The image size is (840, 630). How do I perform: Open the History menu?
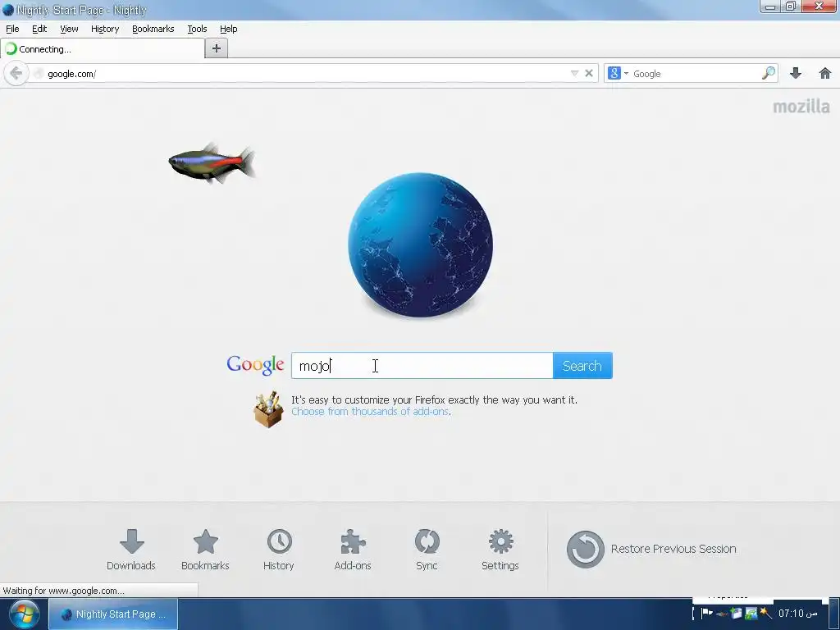click(105, 29)
